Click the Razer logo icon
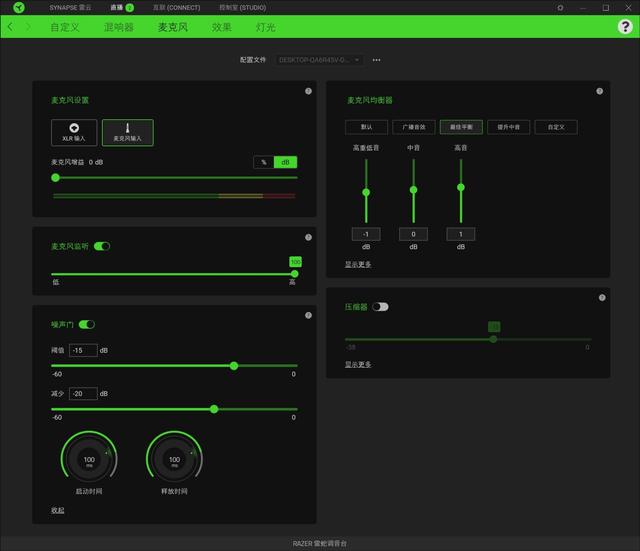 tap(18, 8)
